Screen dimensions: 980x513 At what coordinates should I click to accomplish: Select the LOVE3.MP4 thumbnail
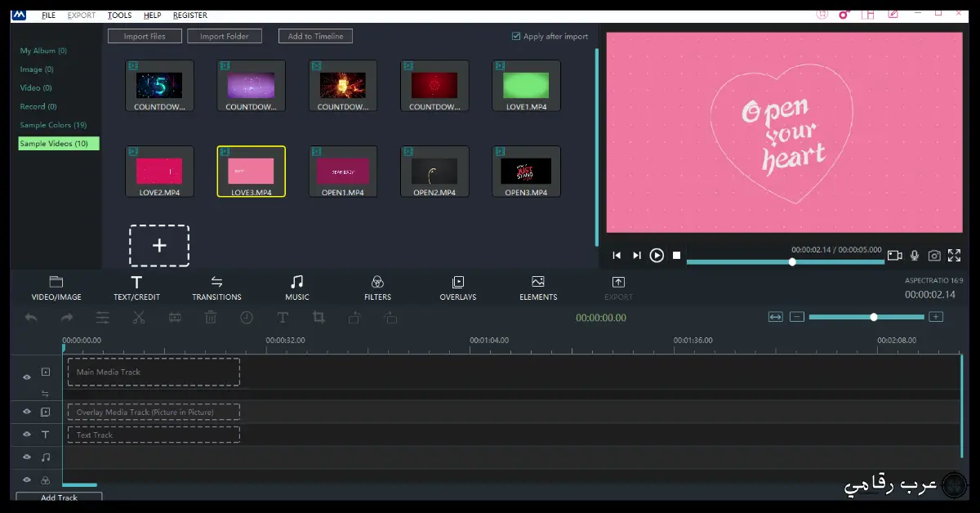[x=251, y=171]
